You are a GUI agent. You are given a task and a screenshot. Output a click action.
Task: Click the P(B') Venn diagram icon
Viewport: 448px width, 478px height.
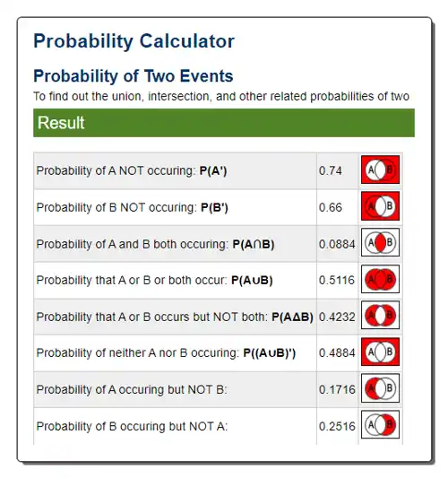pyautogui.click(x=380, y=206)
